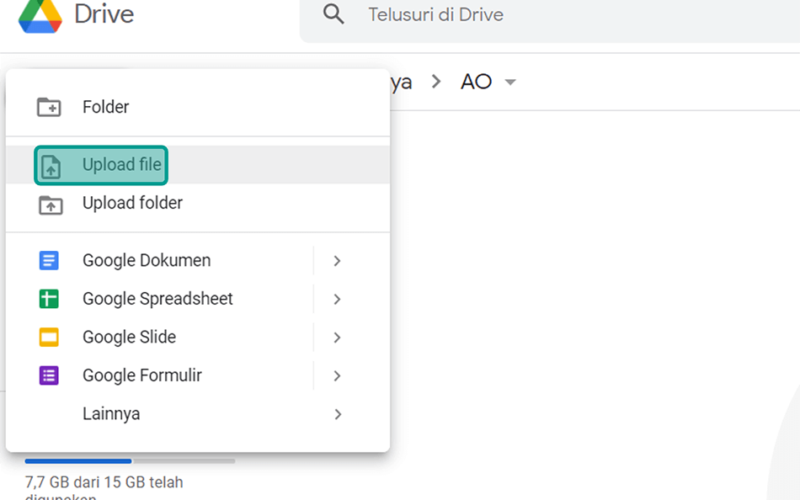The image size is (800, 500).
Task: Create a new Google Spreadsheet
Action: pos(159,299)
